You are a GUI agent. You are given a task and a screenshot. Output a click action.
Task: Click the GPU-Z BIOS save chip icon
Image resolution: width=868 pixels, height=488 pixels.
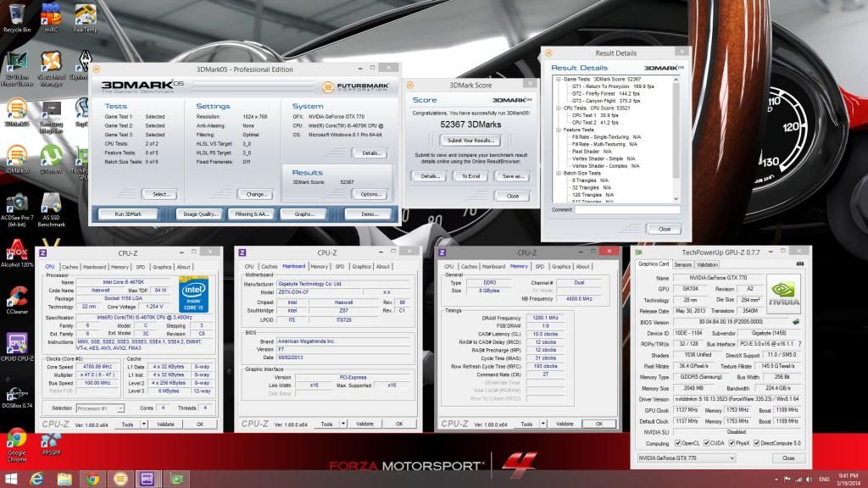[796, 321]
